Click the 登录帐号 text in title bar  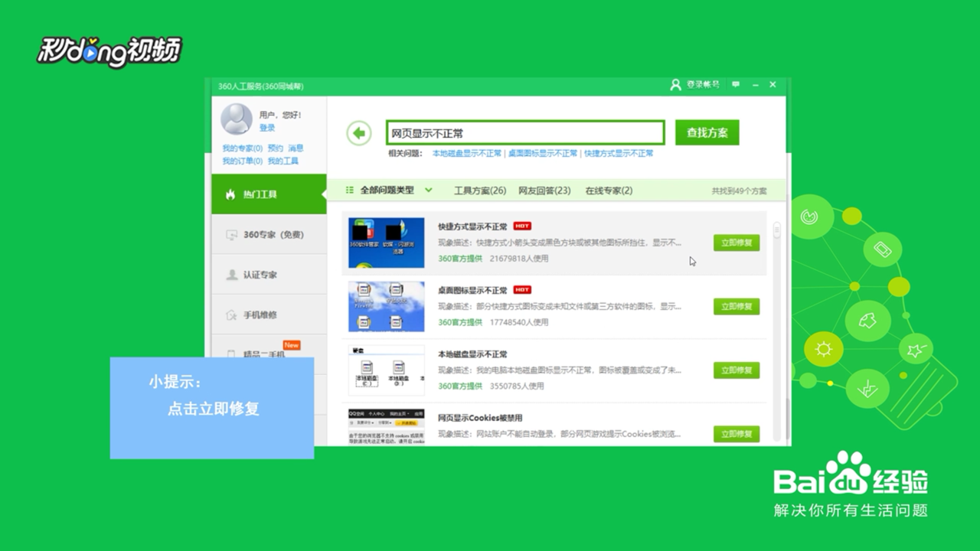(x=703, y=85)
